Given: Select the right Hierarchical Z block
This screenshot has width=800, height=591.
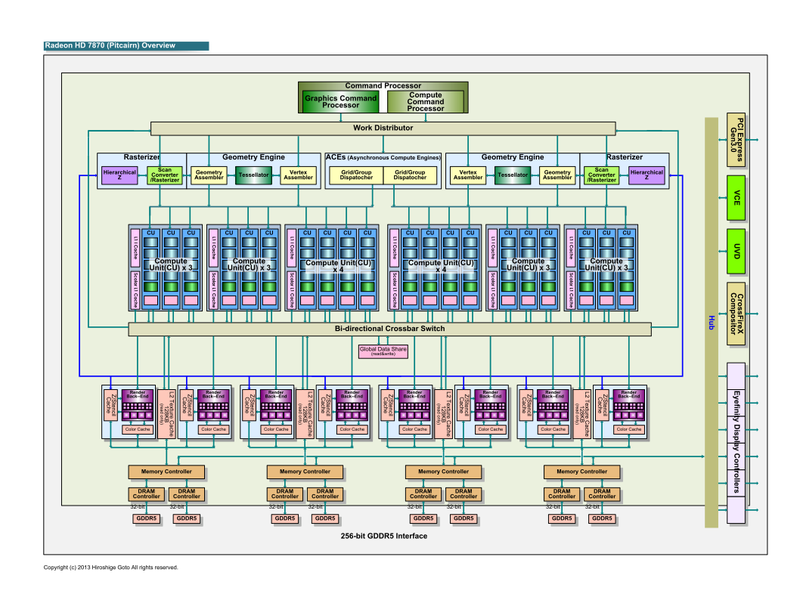Looking at the screenshot, I should point(647,176).
